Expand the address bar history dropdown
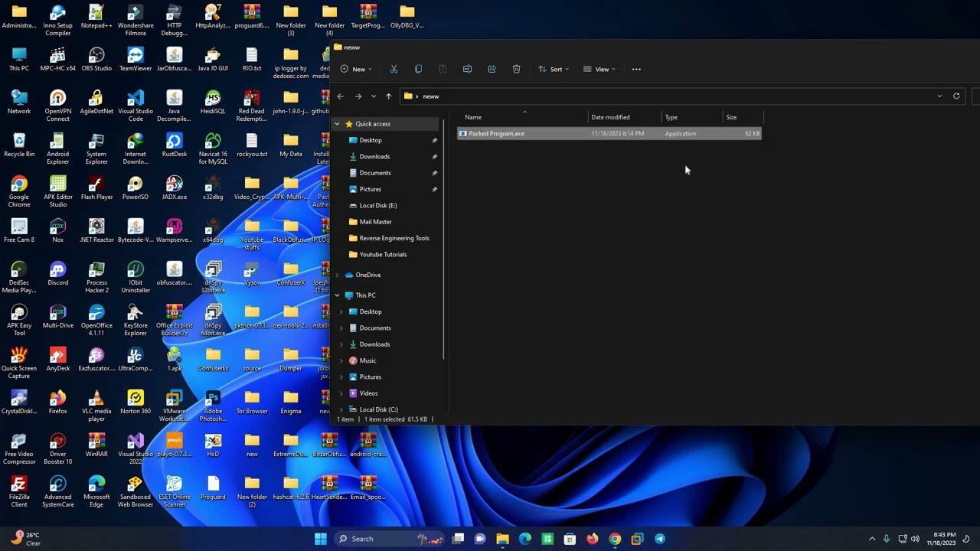 coord(939,96)
